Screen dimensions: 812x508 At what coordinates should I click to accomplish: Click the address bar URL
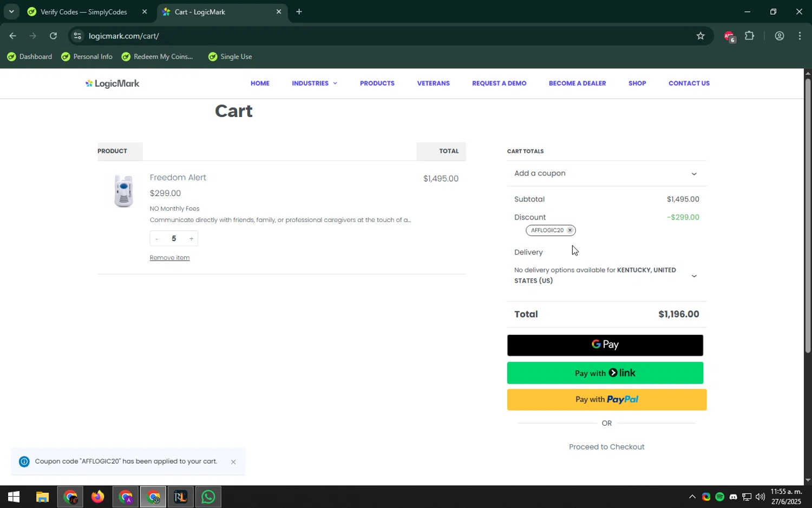coord(124,36)
